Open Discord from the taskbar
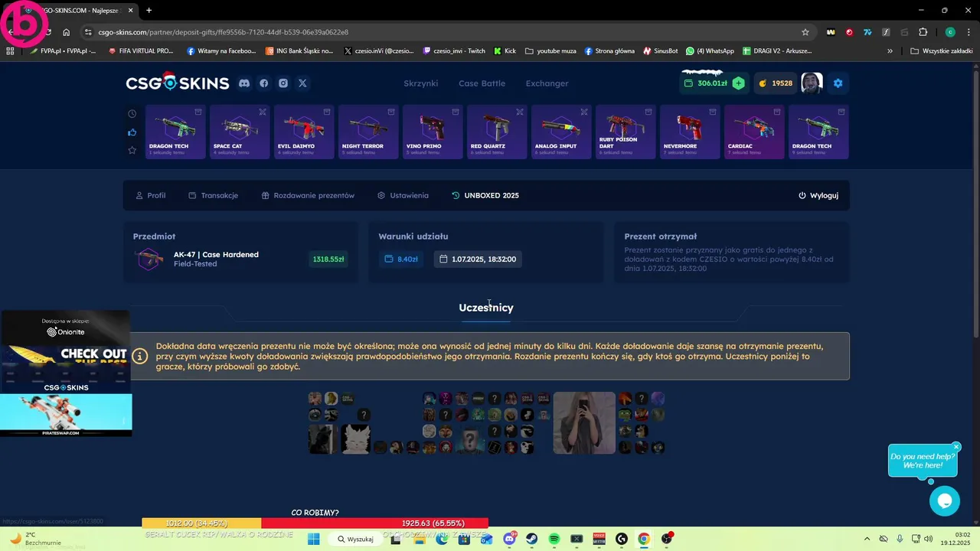The height and width of the screenshot is (551, 980). pos(510,539)
